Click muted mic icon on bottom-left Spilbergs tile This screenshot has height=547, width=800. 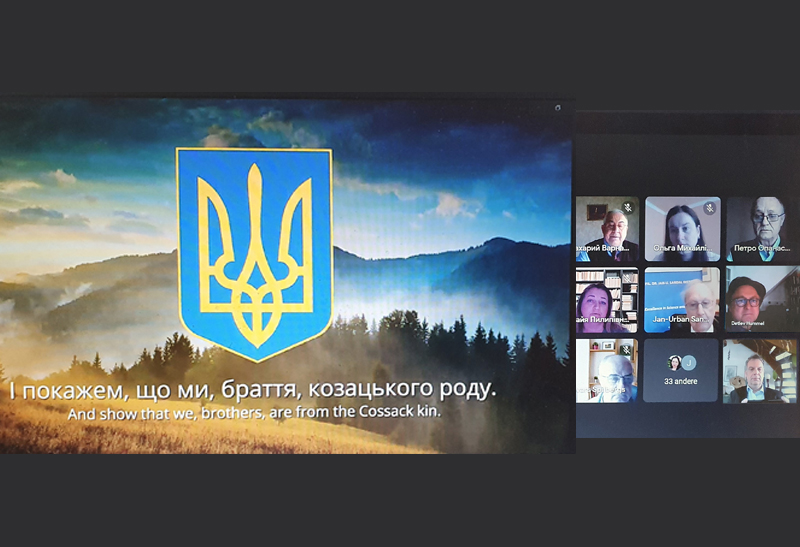tap(626, 350)
